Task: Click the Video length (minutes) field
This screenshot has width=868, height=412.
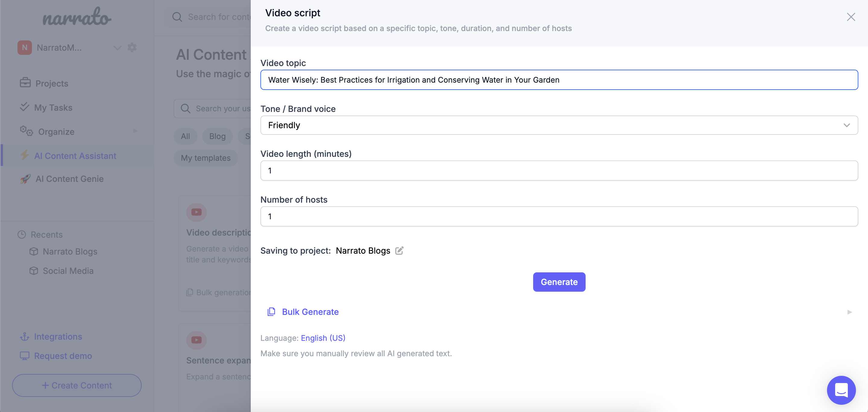Action: tap(559, 171)
